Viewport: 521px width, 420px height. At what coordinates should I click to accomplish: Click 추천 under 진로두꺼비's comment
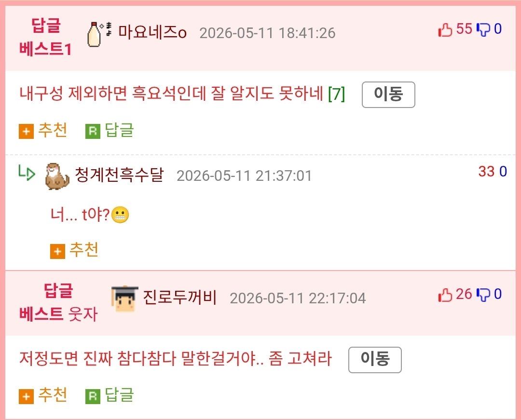click(x=43, y=395)
